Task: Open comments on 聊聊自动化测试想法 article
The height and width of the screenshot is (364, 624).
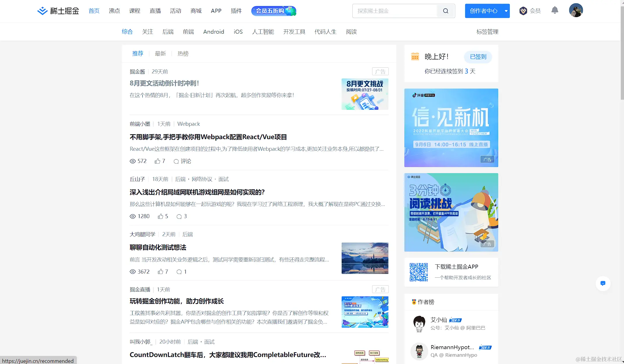Action: coord(179,272)
